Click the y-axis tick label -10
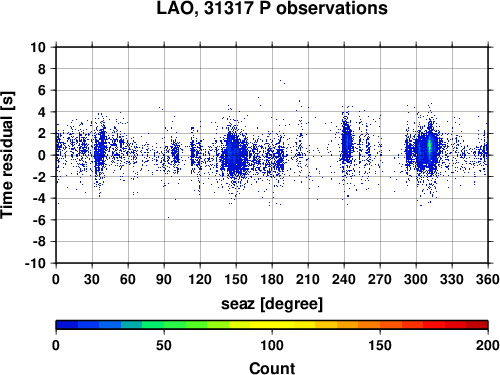 35,263
